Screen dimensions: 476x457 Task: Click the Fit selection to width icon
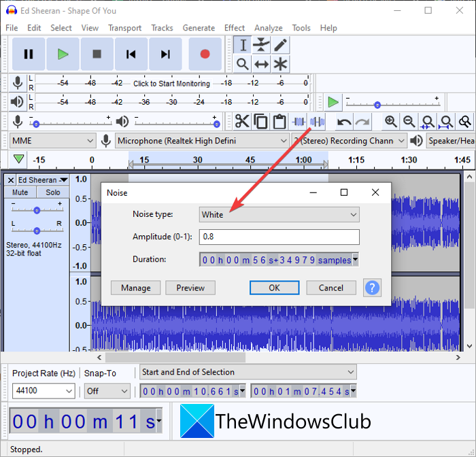[428, 122]
